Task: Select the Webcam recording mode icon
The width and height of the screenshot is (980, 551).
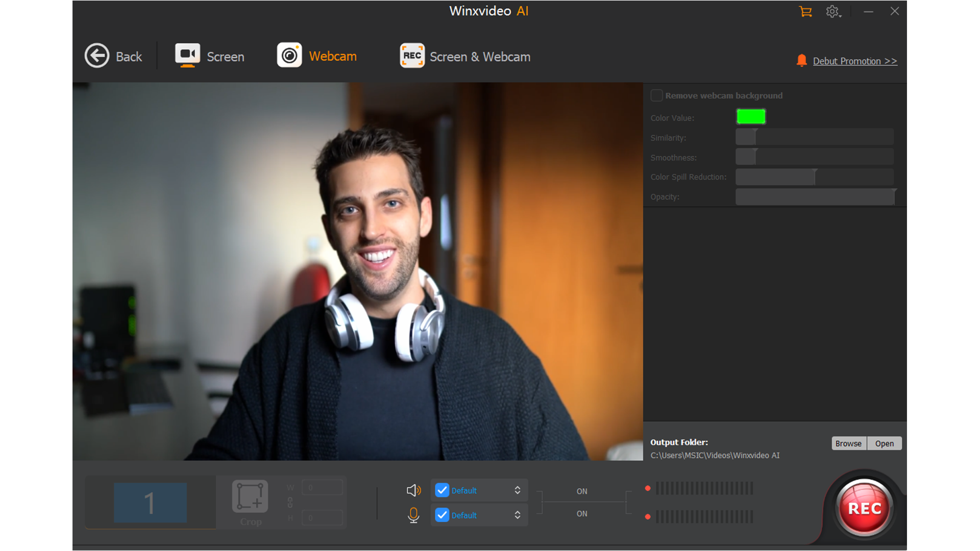Action: [x=289, y=55]
